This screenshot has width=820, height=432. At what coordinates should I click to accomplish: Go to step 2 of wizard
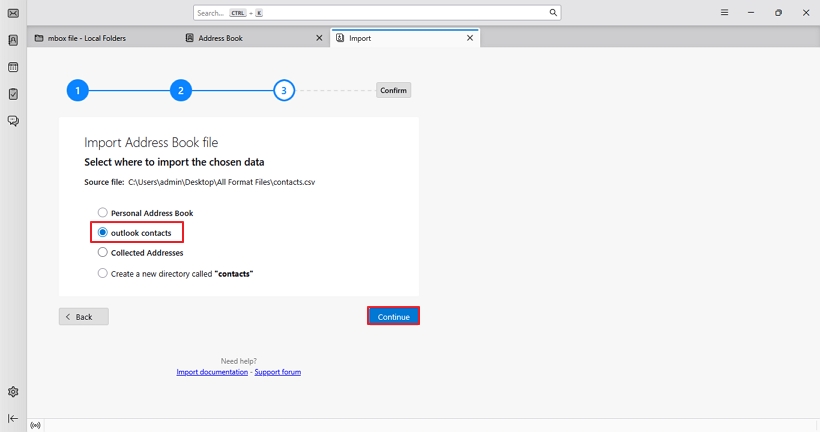coord(180,90)
